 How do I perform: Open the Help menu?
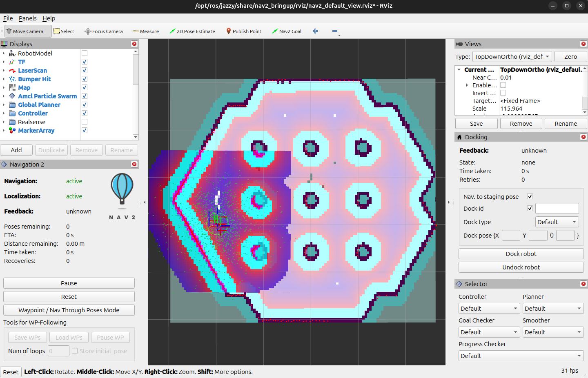pos(49,18)
